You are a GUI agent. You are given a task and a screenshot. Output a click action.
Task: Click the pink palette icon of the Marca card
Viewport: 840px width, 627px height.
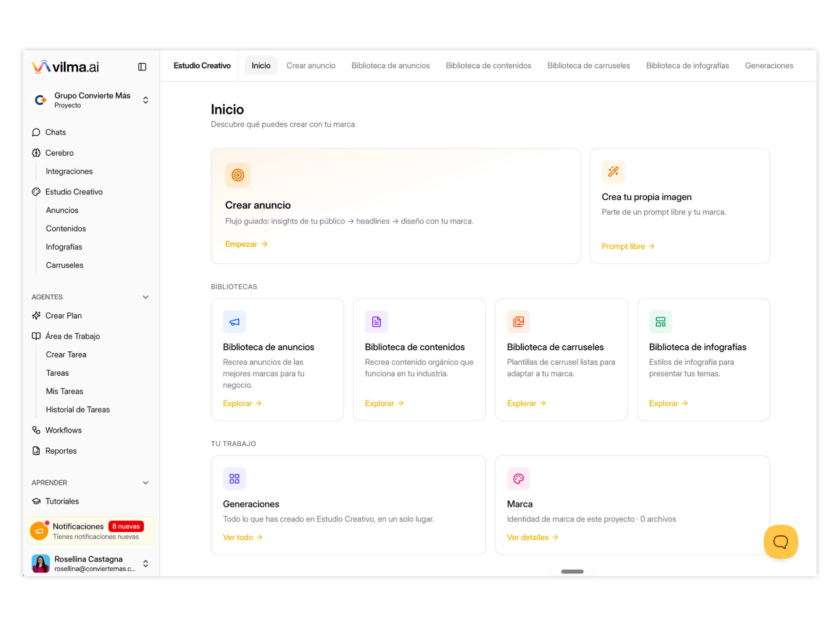(x=518, y=479)
